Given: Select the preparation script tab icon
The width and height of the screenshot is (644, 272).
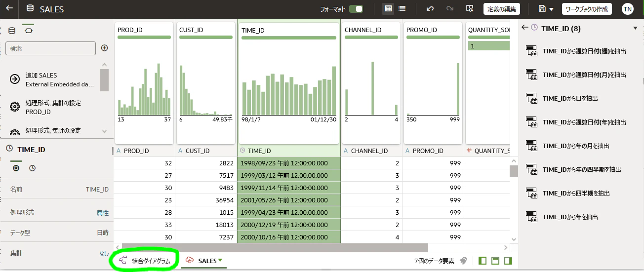Looking at the screenshot, I should click(x=28, y=31).
